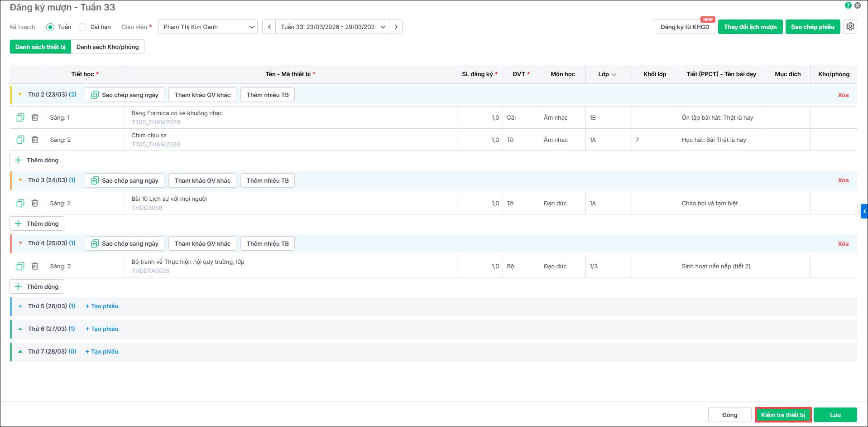Click Xóa link for Thứ 4

coord(843,243)
